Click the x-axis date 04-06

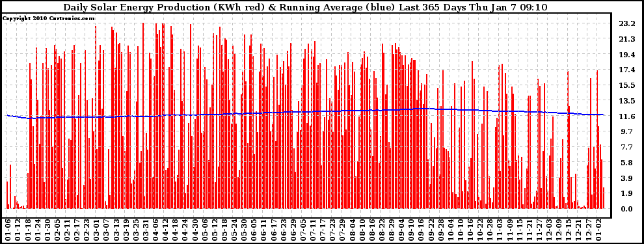[156, 230]
